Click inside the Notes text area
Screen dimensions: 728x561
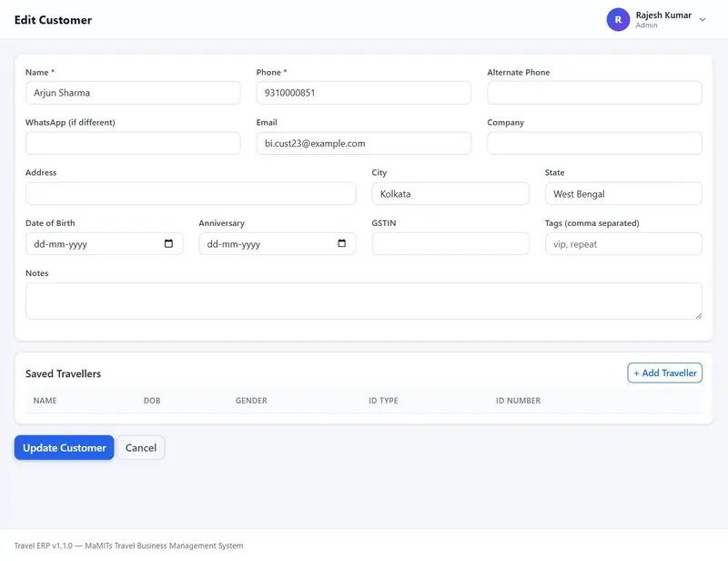click(363, 301)
